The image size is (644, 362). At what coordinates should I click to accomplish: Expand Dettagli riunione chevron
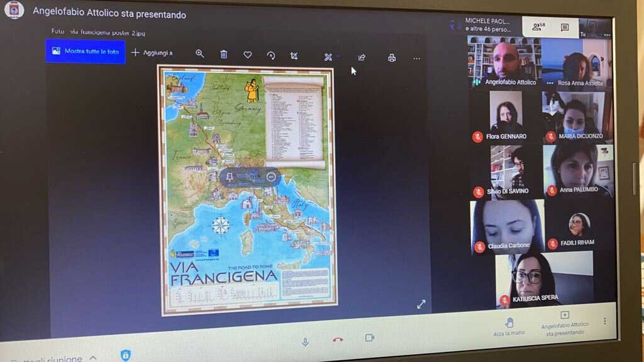pos(93,358)
